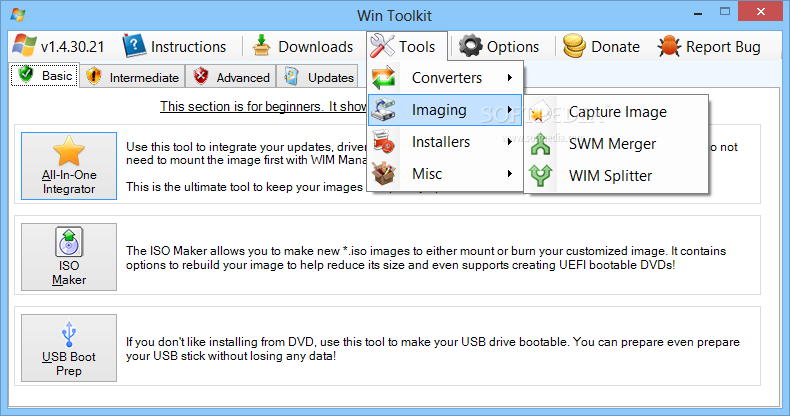Screen dimensions: 790x416
Task: Click the Capture Image star icon
Action: click(x=540, y=112)
